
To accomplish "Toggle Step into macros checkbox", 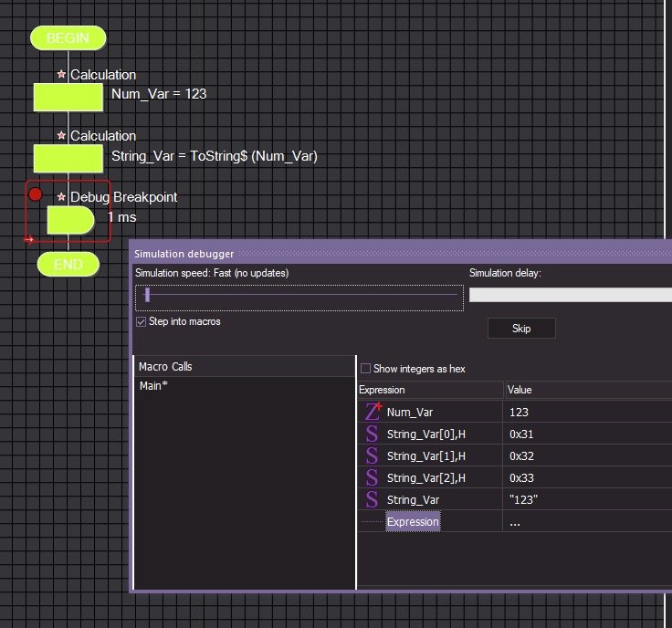I will click(141, 321).
